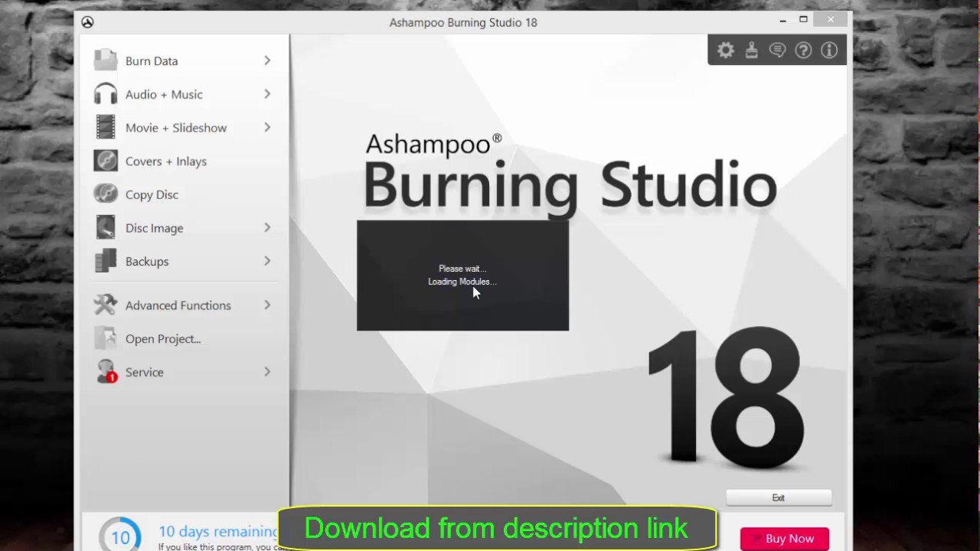
Task: Click the Advanced Functions tools icon
Action: point(106,305)
